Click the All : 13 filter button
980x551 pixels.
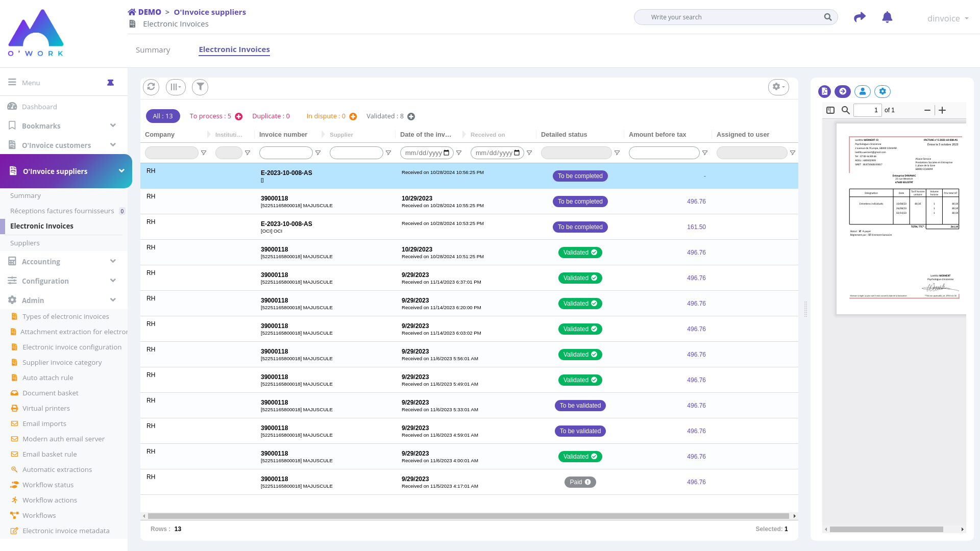click(163, 116)
